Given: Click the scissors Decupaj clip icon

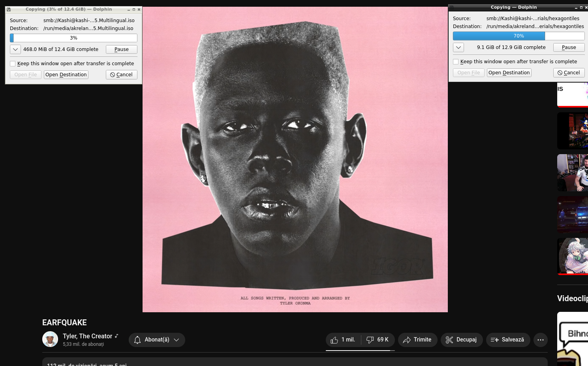Looking at the screenshot, I should coord(449,340).
